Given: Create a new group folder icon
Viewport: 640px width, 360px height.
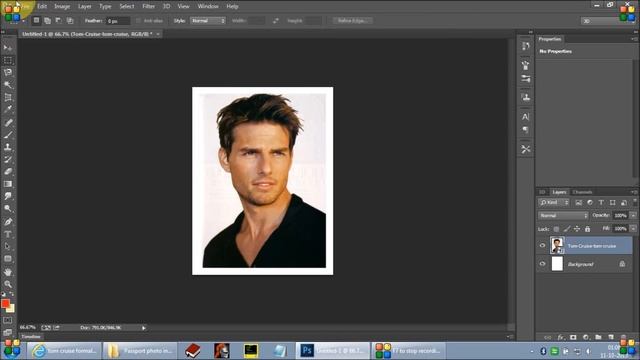Looking at the screenshot, I should click(598, 337).
